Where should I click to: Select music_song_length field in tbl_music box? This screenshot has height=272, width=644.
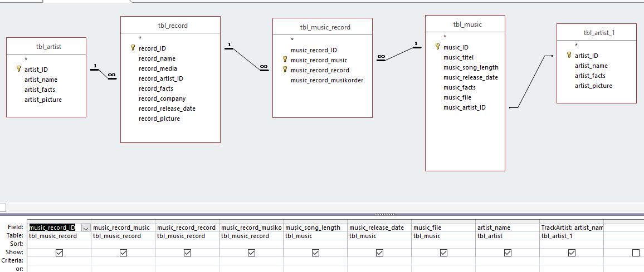pyautogui.click(x=471, y=67)
